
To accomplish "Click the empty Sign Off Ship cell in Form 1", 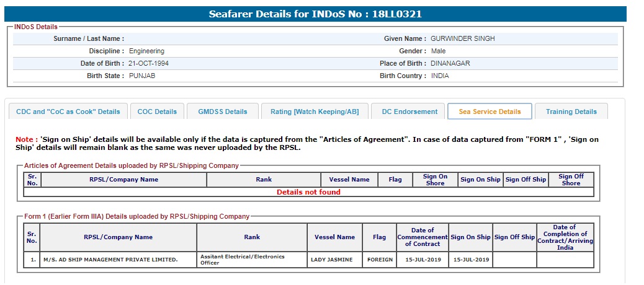I will pyautogui.click(x=514, y=260).
